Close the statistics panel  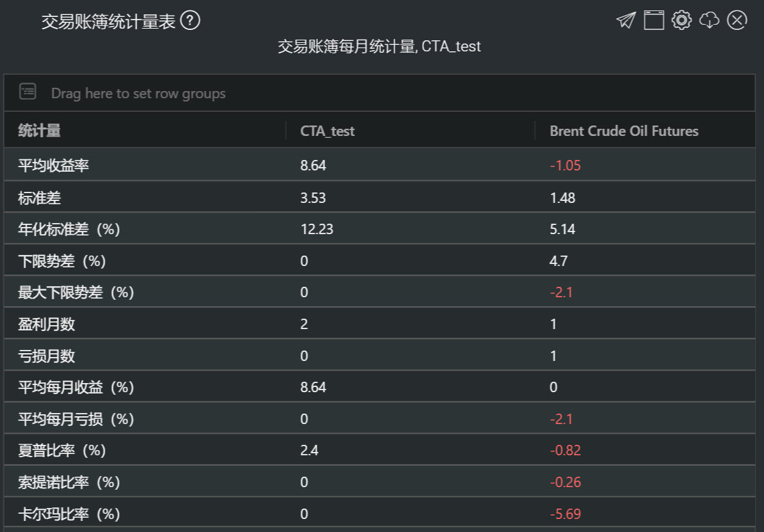(737, 20)
